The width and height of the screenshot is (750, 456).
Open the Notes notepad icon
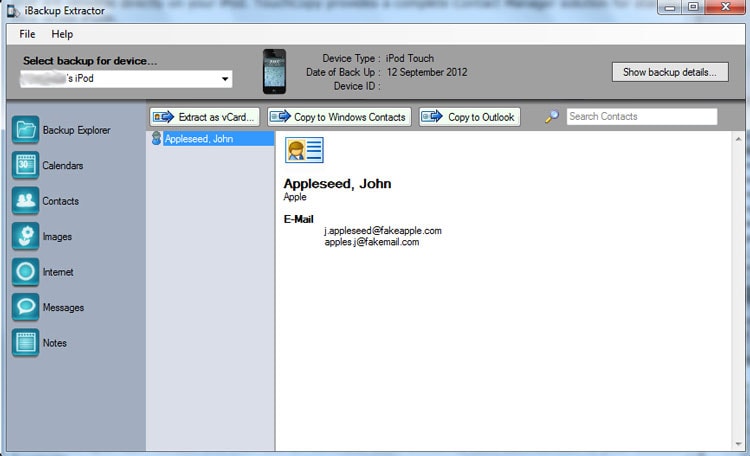pyautogui.click(x=25, y=343)
